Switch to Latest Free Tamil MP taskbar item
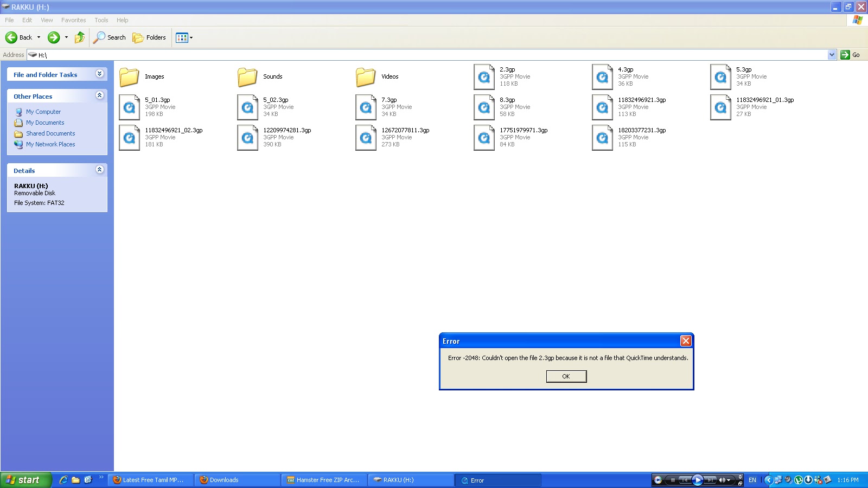Viewport: 868px width, 488px height. 150,480
